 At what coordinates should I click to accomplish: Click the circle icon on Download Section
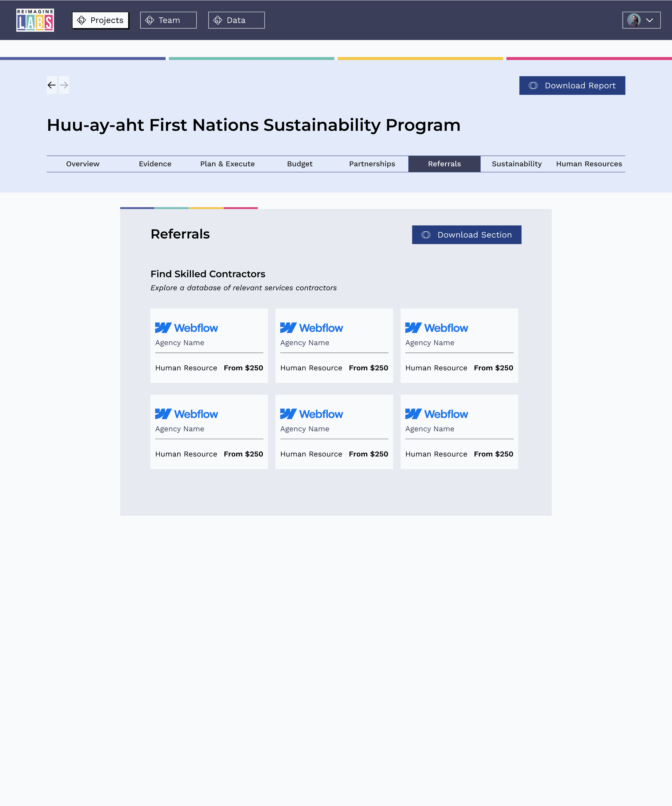[x=426, y=235]
